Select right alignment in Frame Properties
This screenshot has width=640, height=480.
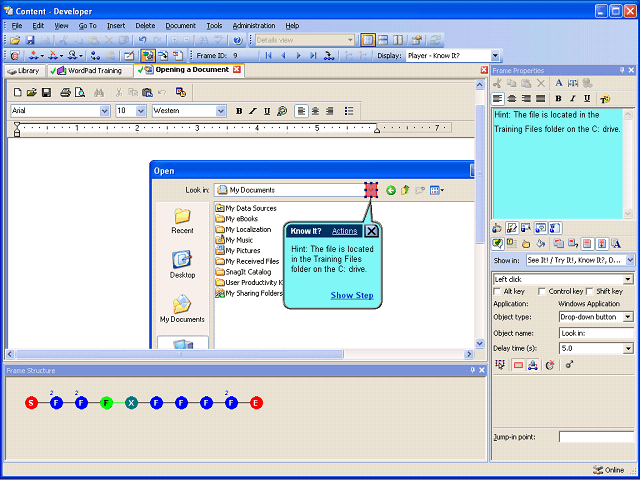click(527, 99)
